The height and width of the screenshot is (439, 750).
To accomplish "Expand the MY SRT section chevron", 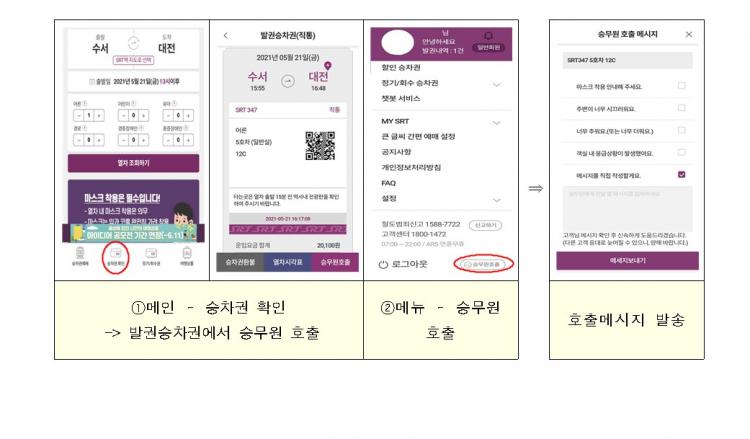I will [496, 123].
